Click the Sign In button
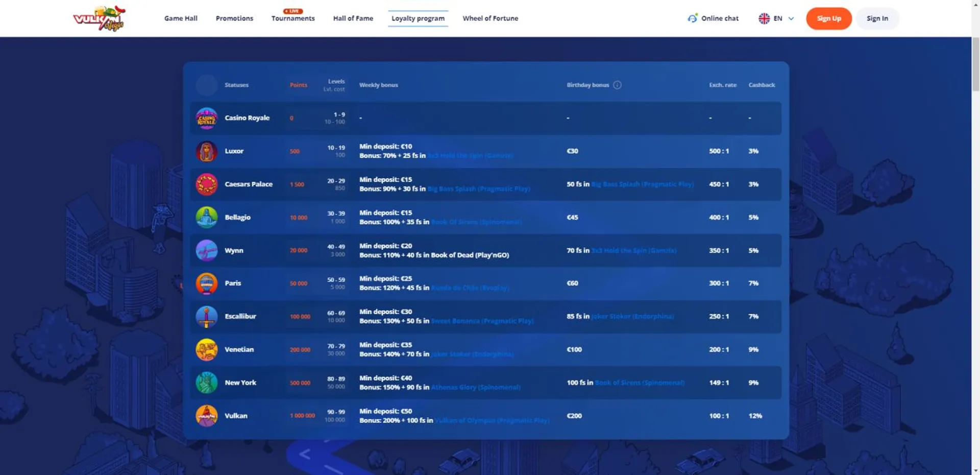This screenshot has width=980, height=475. click(877, 18)
